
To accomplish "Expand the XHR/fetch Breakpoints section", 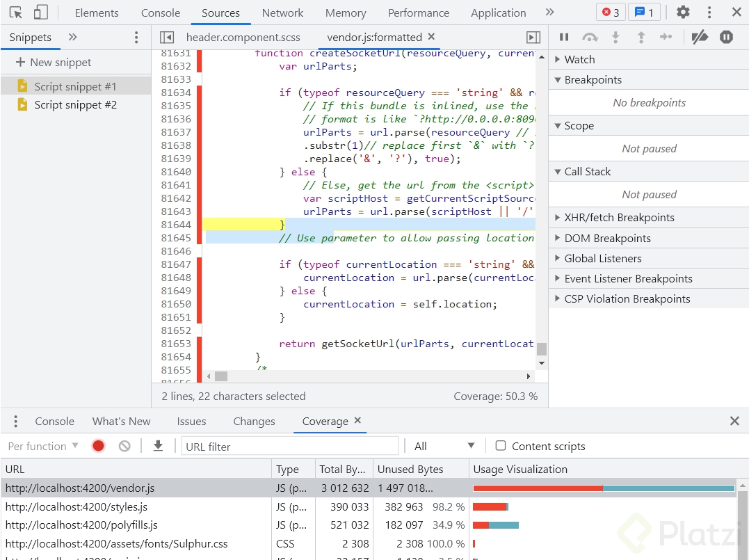I will pos(619,218).
